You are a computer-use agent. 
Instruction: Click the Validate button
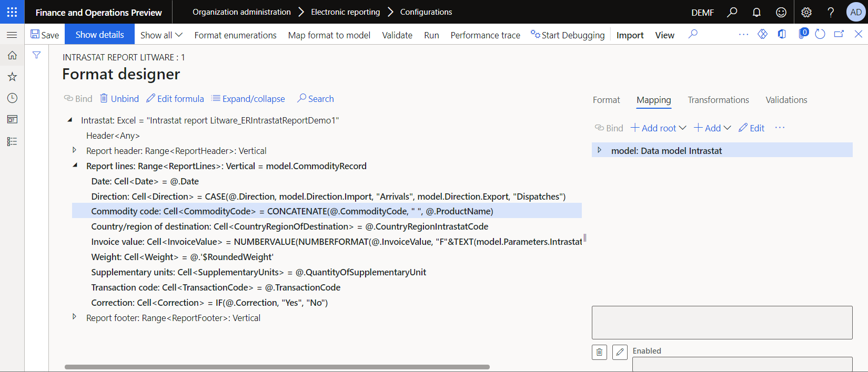pos(397,35)
